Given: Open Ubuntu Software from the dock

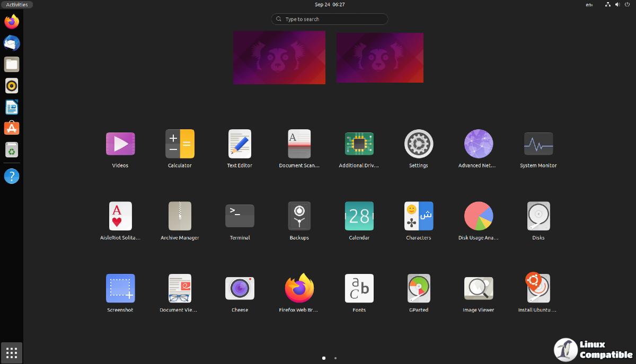Looking at the screenshot, I should click(x=12, y=128).
